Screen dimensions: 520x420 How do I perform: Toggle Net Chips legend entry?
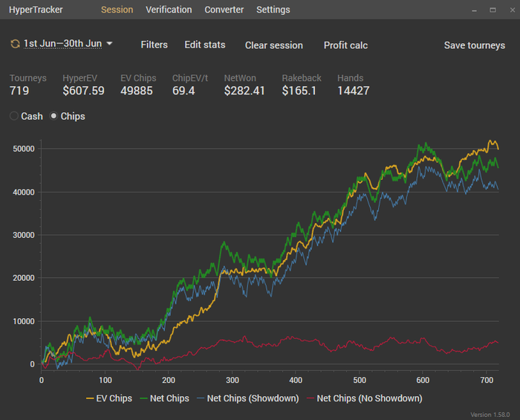click(164, 398)
